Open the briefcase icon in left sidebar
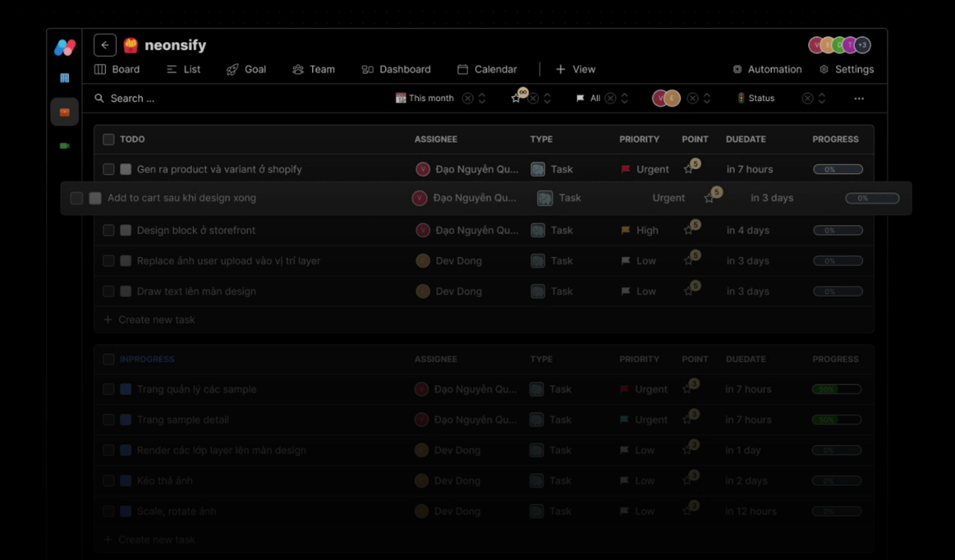955x560 pixels. click(65, 112)
